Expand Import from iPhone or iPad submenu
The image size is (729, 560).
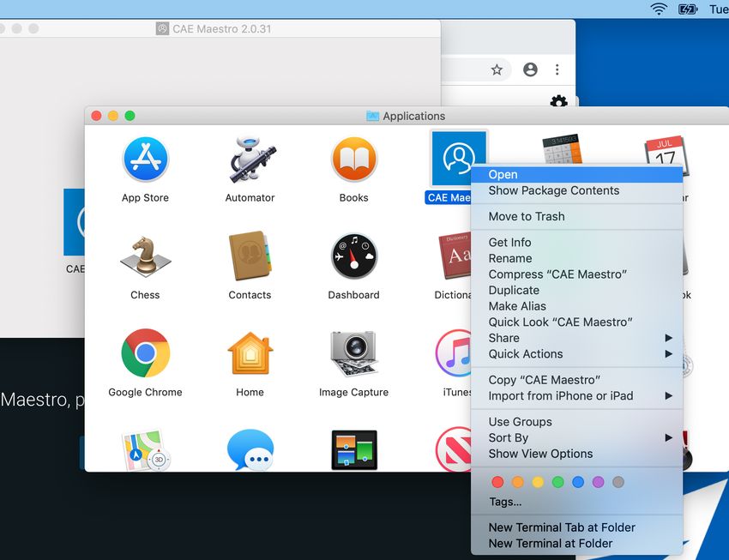tap(576, 396)
